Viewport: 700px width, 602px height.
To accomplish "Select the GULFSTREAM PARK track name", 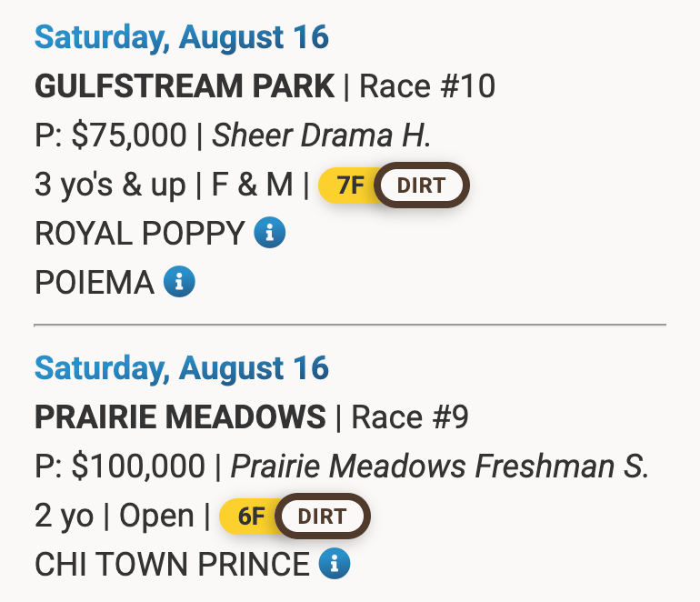I will tap(185, 87).
